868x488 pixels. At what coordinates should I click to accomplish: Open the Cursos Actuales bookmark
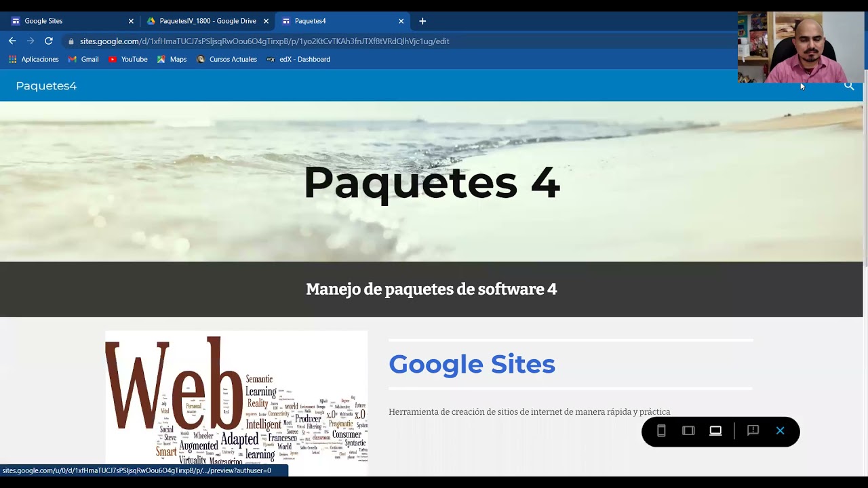coord(226,59)
